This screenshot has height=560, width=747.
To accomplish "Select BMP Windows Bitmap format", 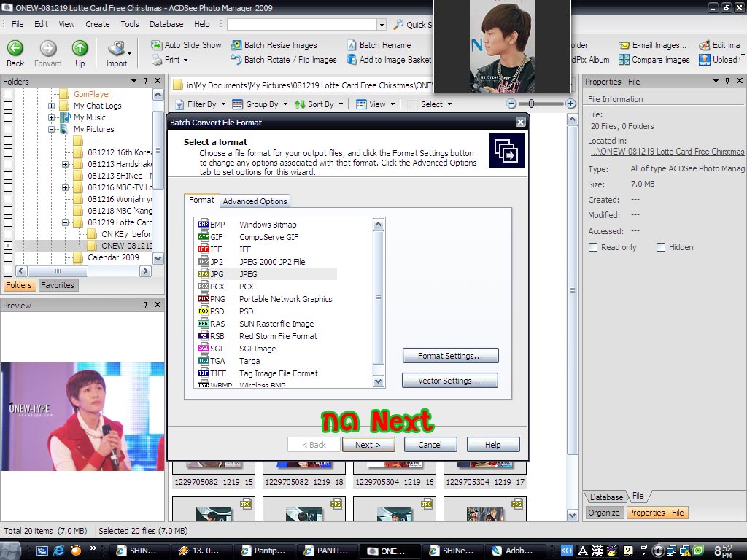I will tap(267, 225).
